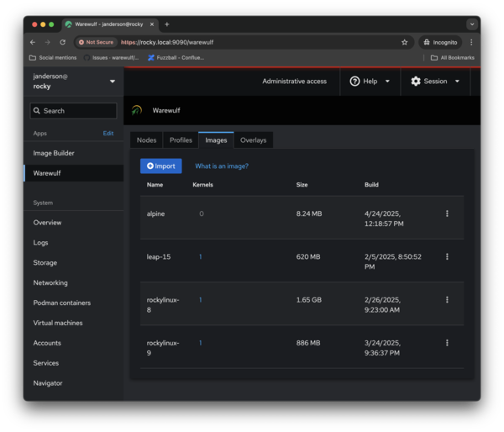Bookmark this page with the star icon
Image resolution: width=504 pixels, height=432 pixels.
[404, 42]
